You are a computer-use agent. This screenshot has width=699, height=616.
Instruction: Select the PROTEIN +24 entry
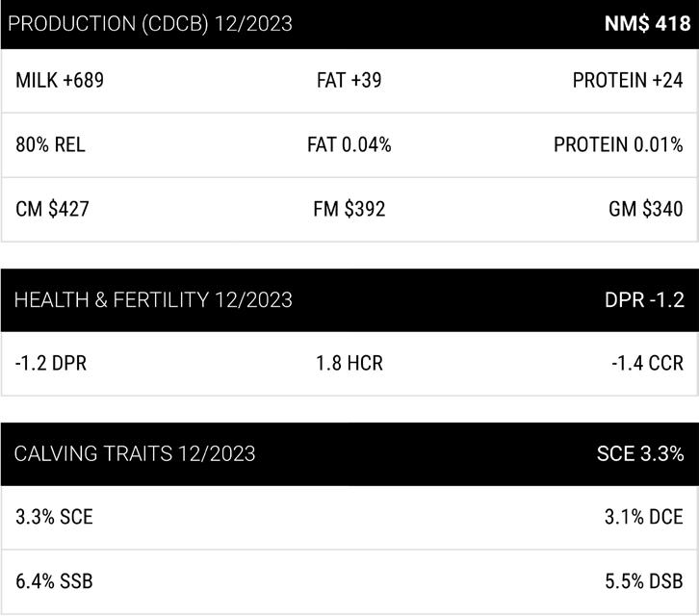coord(628,81)
